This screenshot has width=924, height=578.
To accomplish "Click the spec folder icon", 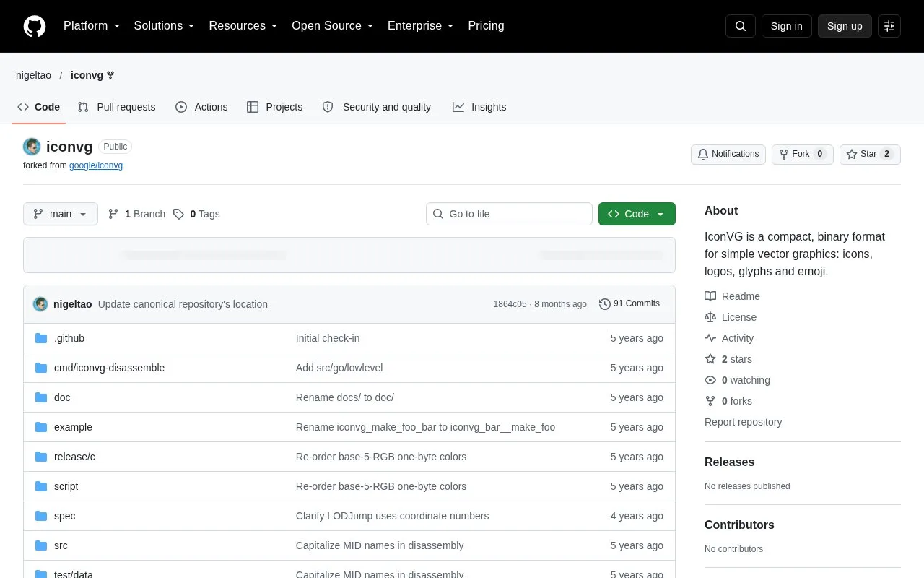I will point(41,516).
